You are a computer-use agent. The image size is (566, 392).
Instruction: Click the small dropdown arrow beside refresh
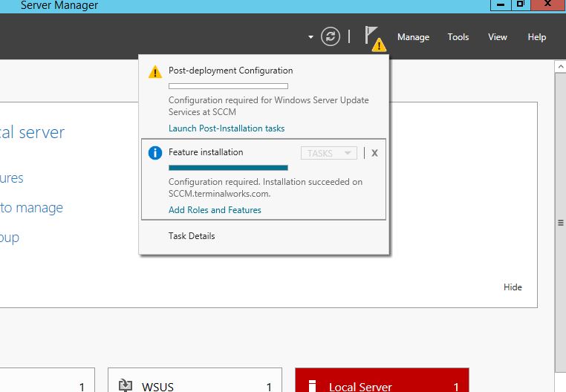pos(310,37)
